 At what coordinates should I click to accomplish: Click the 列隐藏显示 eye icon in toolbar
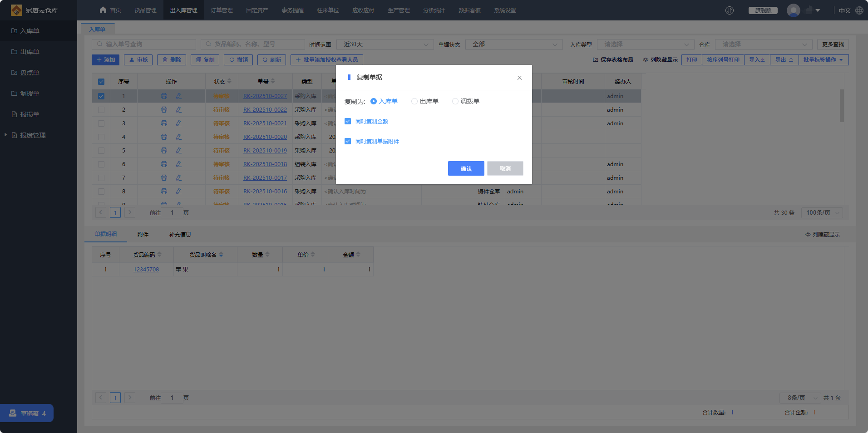pos(645,60)
